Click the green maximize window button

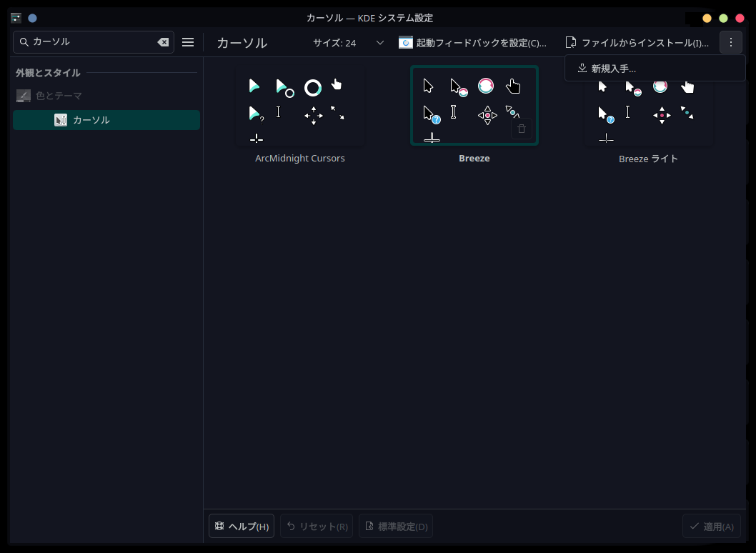pyautogui.click(x=723, y=19)
